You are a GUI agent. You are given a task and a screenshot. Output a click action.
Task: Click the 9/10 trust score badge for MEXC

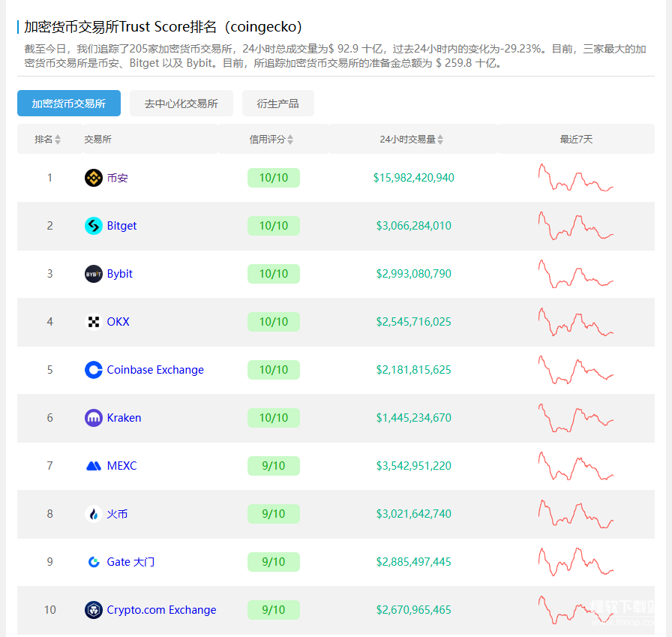[x=274, y=466]
